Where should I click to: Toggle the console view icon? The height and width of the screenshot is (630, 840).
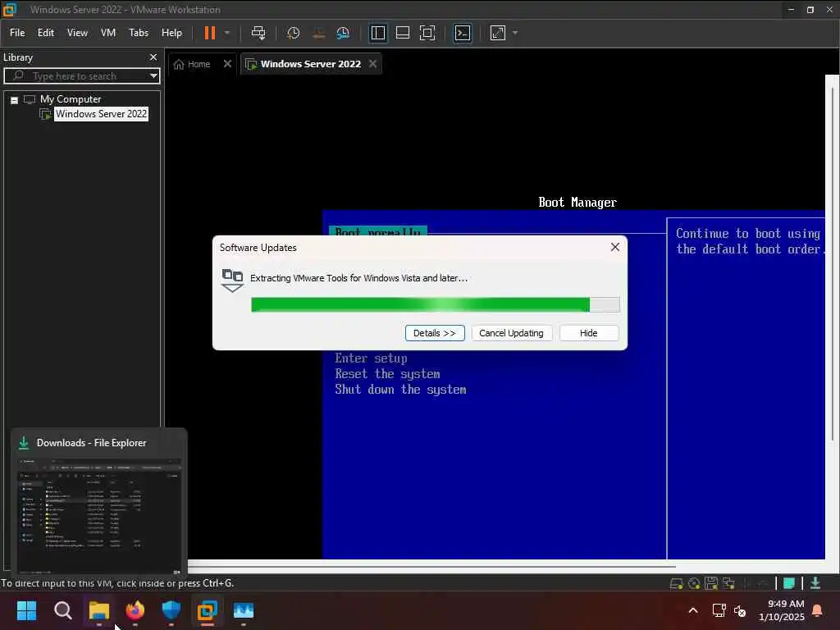pos(463,33)
